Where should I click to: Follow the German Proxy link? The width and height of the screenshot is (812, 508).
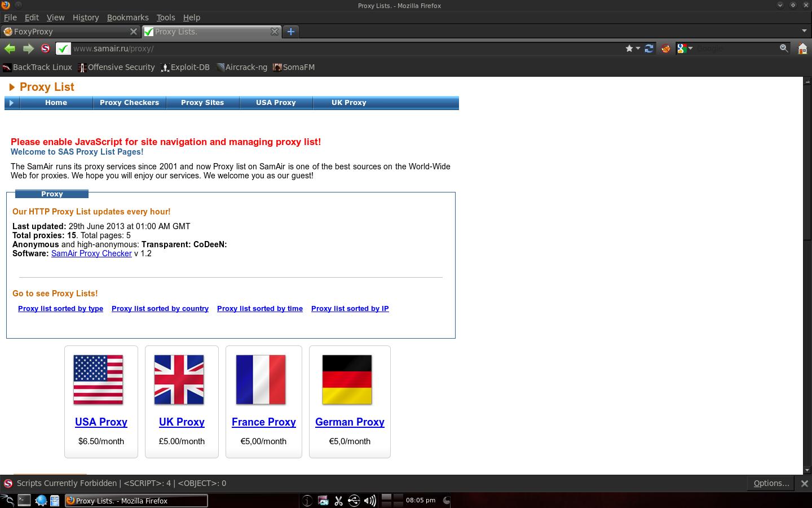point(350,422)
